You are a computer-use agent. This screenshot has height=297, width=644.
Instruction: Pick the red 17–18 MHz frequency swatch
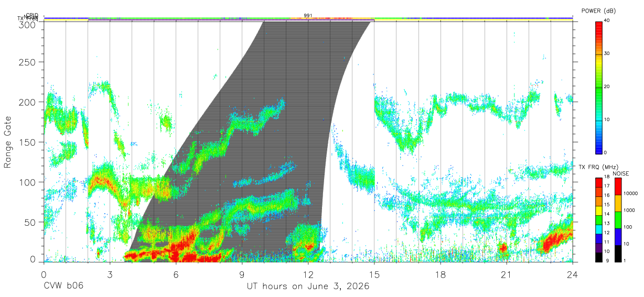pos(598,182)
